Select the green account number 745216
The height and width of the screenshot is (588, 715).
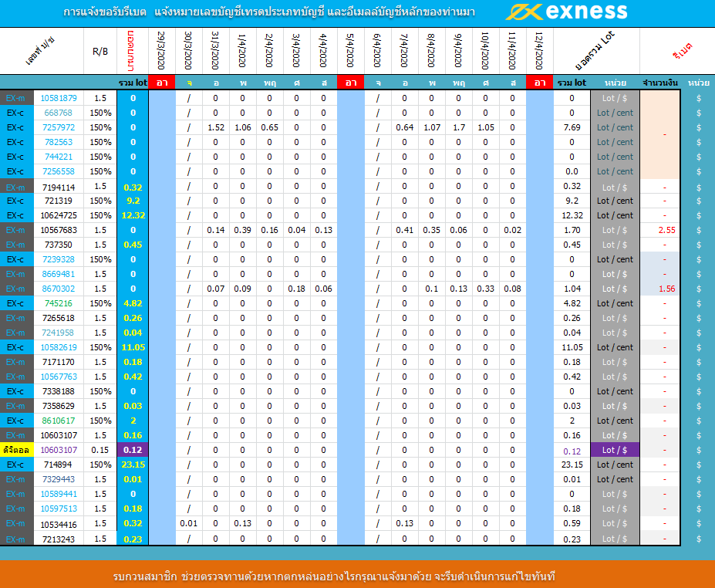coord(59,303)
